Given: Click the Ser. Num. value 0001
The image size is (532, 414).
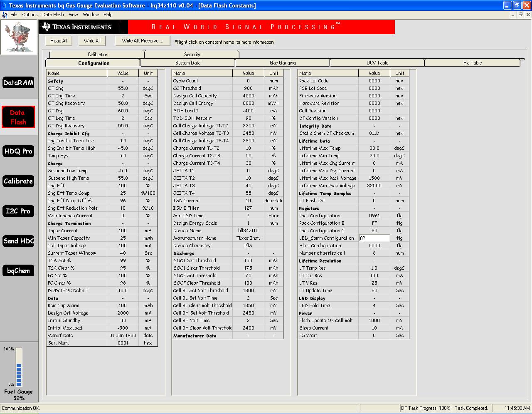Looking at the screenshot, I should (123, 343).
